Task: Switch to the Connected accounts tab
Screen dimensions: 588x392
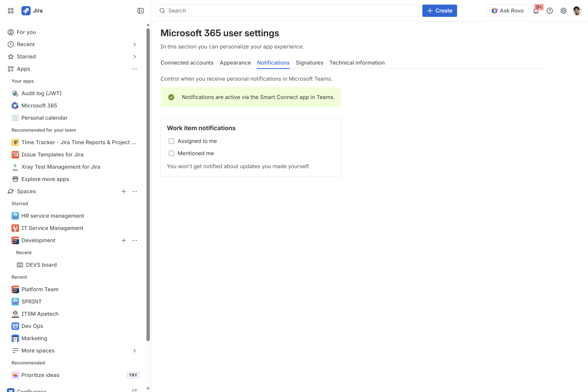Action: coord(187,63)
